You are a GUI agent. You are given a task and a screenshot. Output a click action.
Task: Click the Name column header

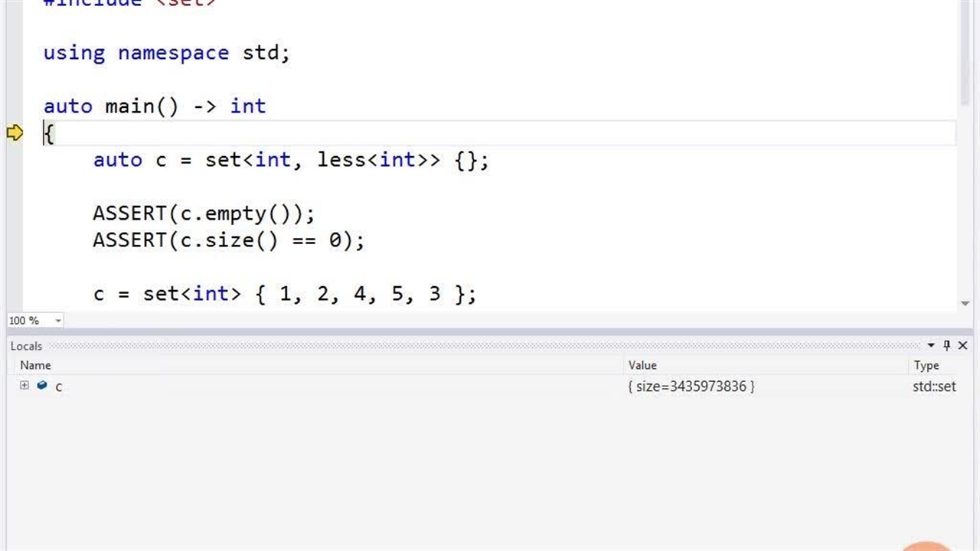tap(35, 366)
